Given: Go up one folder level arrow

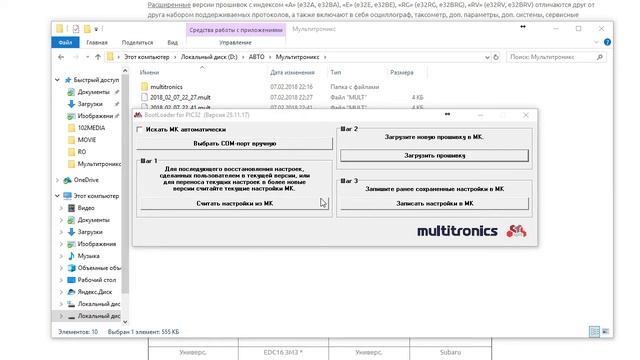Looking at the screenshot, I should tap(98, 57).
